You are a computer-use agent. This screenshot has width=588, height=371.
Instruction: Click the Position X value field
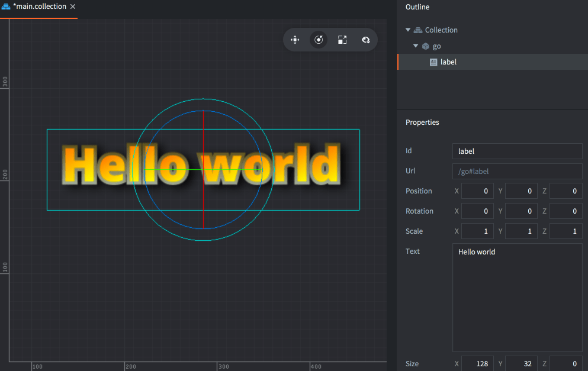click(477, 191)
